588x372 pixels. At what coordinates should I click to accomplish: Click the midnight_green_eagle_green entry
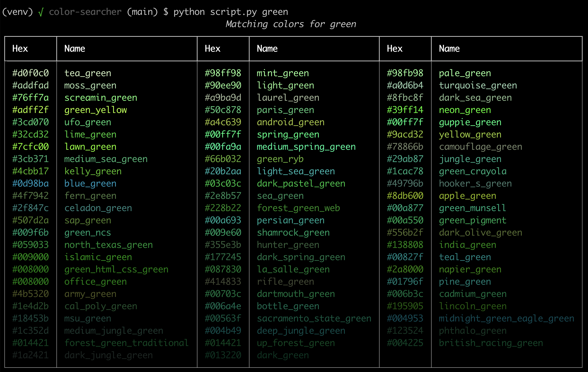tap(506, 318)
